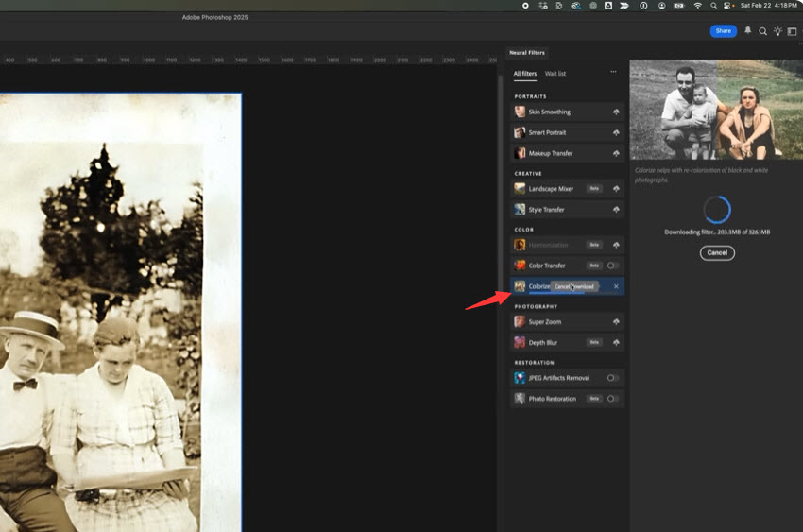Open the menu bar date and time
Screen dimensions: 803x532
point(768,5)
